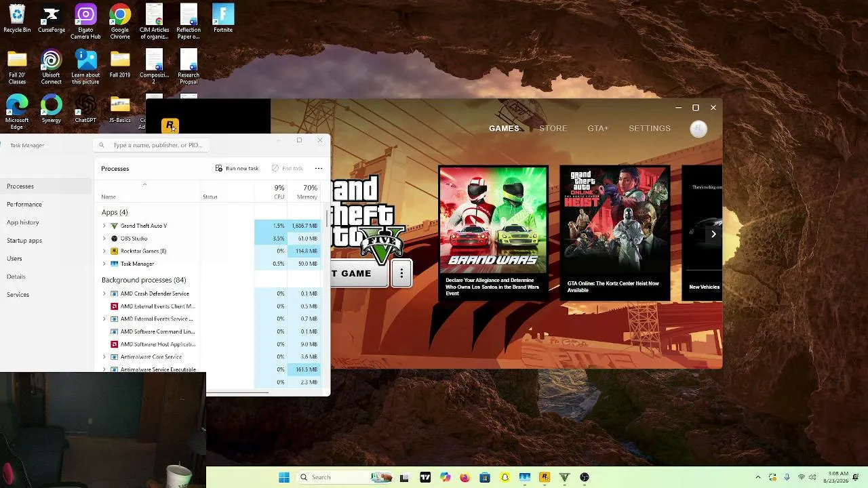Launch CurseForge from the desktop
Screen dimensions: 868x488
pos(51,18)
